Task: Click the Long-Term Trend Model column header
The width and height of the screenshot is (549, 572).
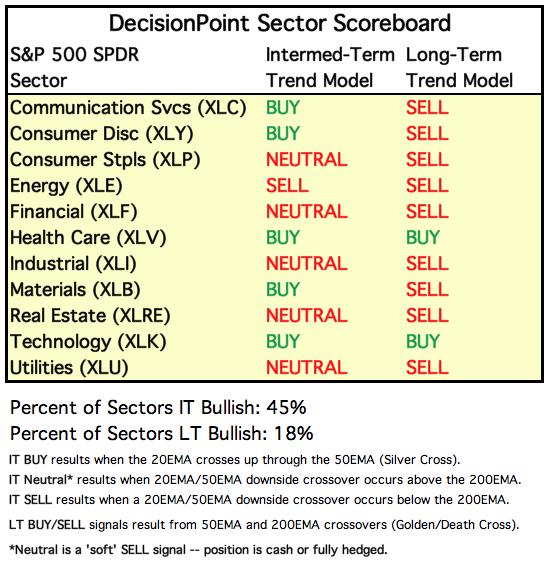Action: click(x=459, y=68)
